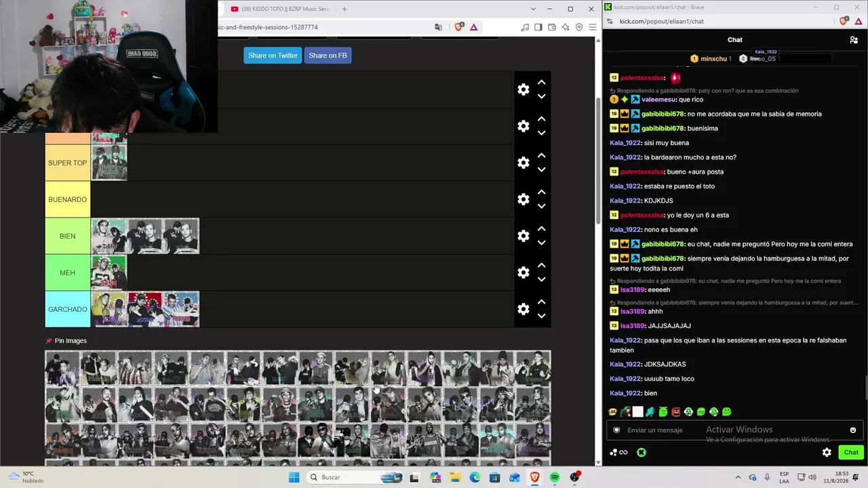The height and width of the screenshot is (488, 868).
Task: Open user gabibibibi678 from 'buenísima' message
Action: (x=663, y=128)
